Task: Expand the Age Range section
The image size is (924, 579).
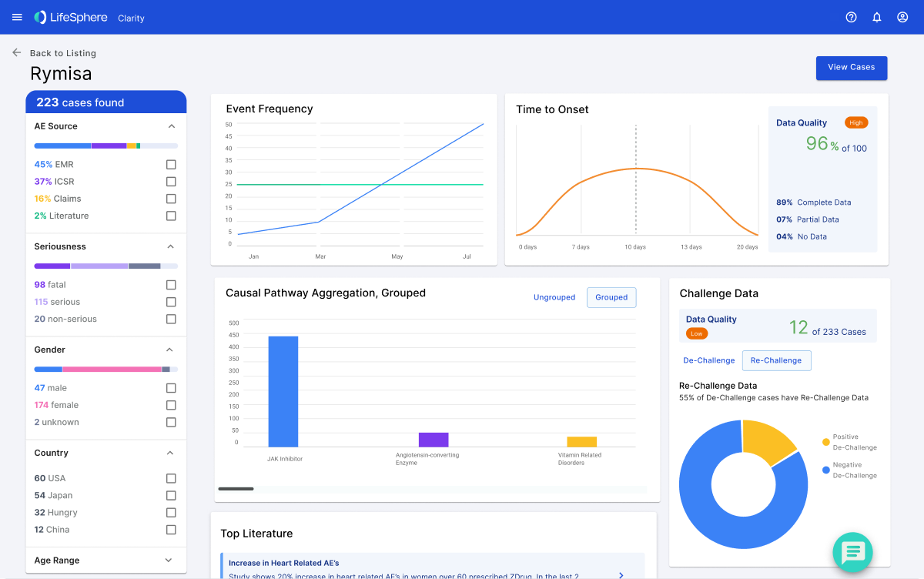Action: pyautogui.click(x=169, y=561)
